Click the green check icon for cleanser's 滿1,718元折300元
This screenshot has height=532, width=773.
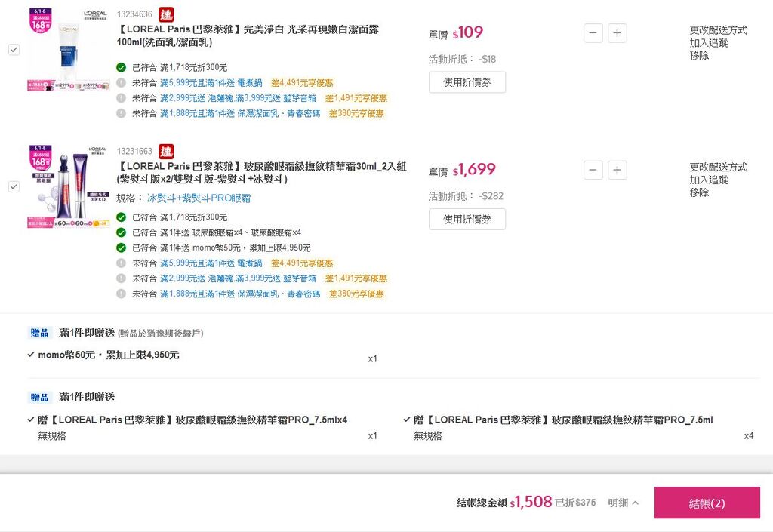pyautogui.click(x=122, y=67)
